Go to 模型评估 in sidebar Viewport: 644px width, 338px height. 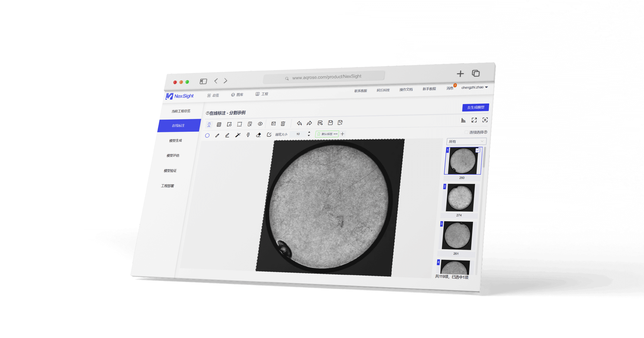173,155
